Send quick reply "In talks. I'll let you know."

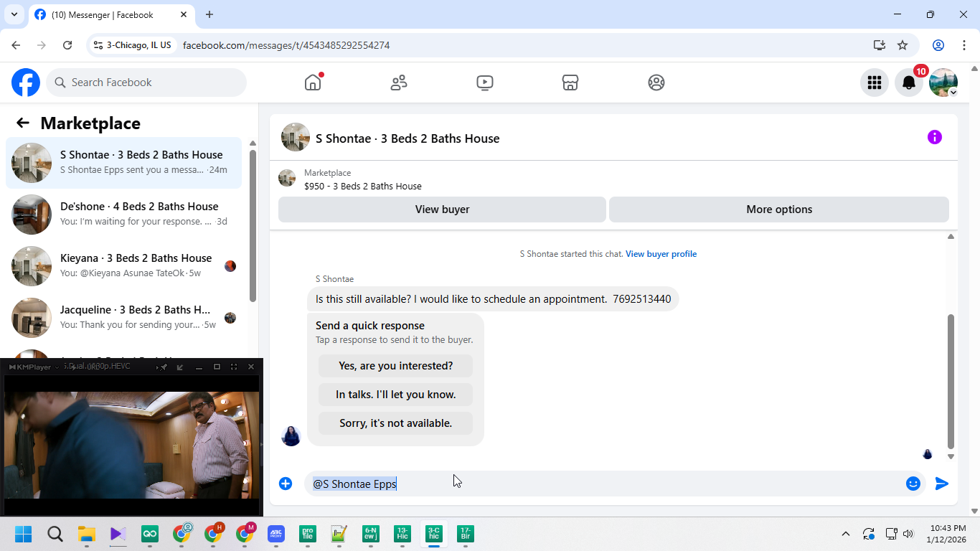pyautogui.click(x=396, y=395)
